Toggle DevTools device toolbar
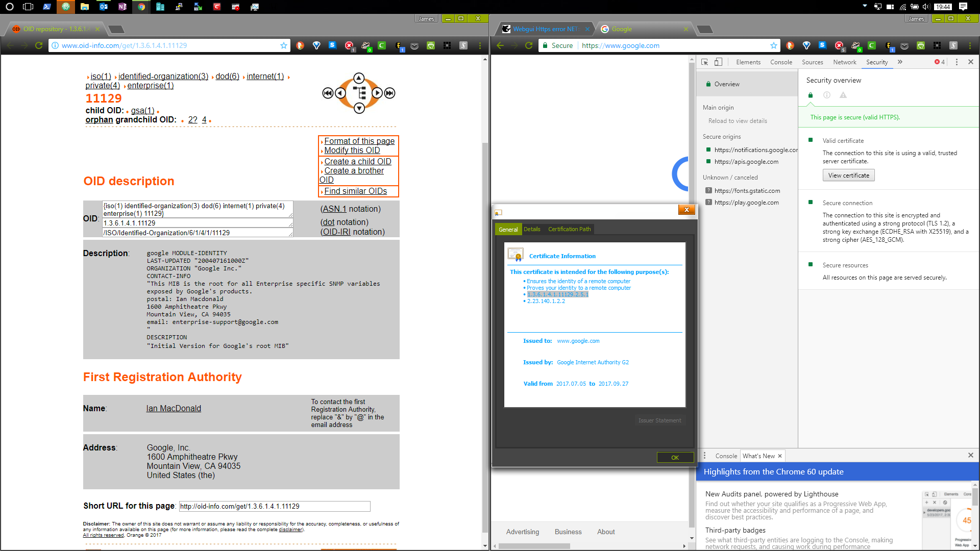The height and width of the screenshot is (551, 980). coord(718,62)
